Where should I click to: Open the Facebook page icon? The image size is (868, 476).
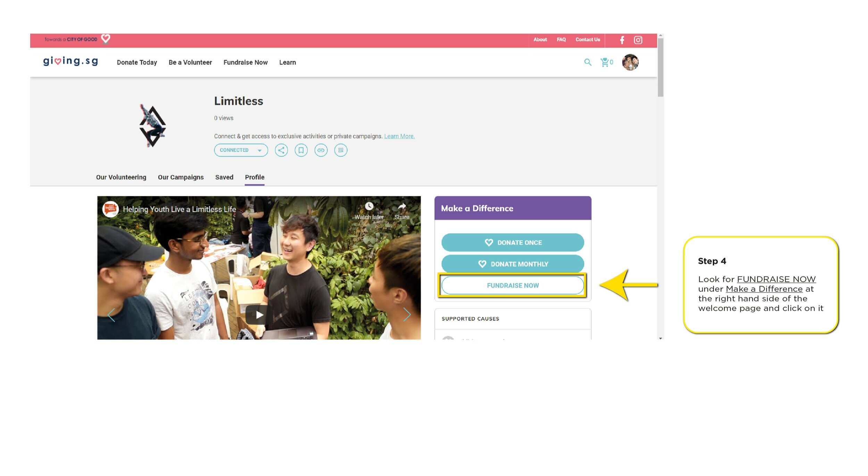coord(622,40)
